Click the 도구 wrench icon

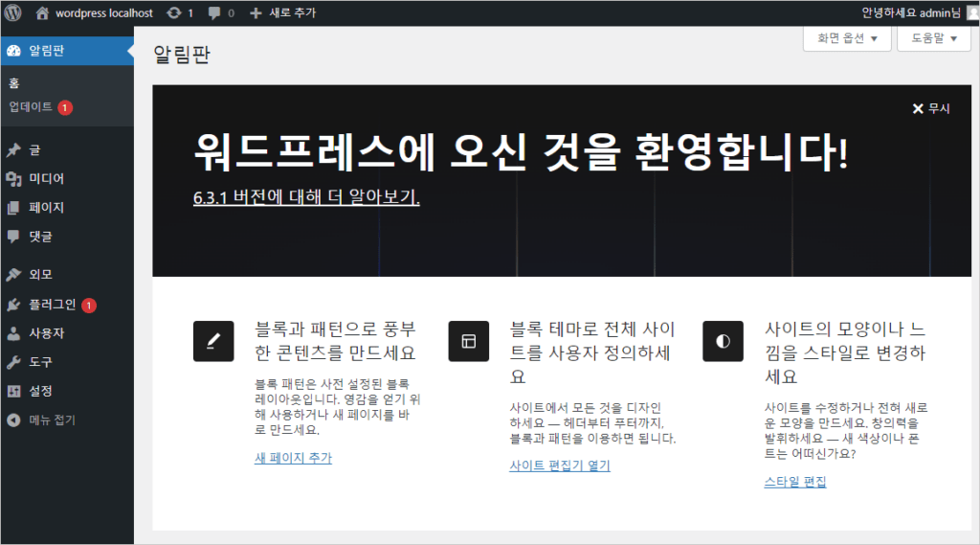(13, 362)
